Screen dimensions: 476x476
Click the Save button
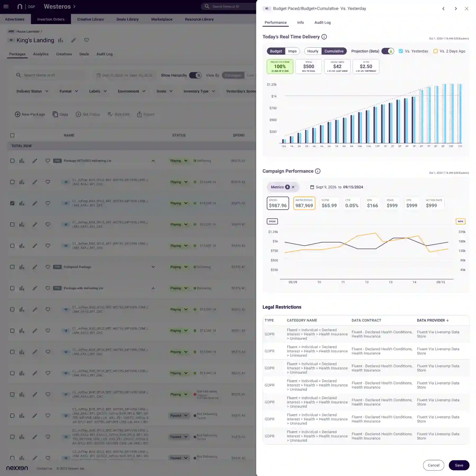tap(459, 465)
